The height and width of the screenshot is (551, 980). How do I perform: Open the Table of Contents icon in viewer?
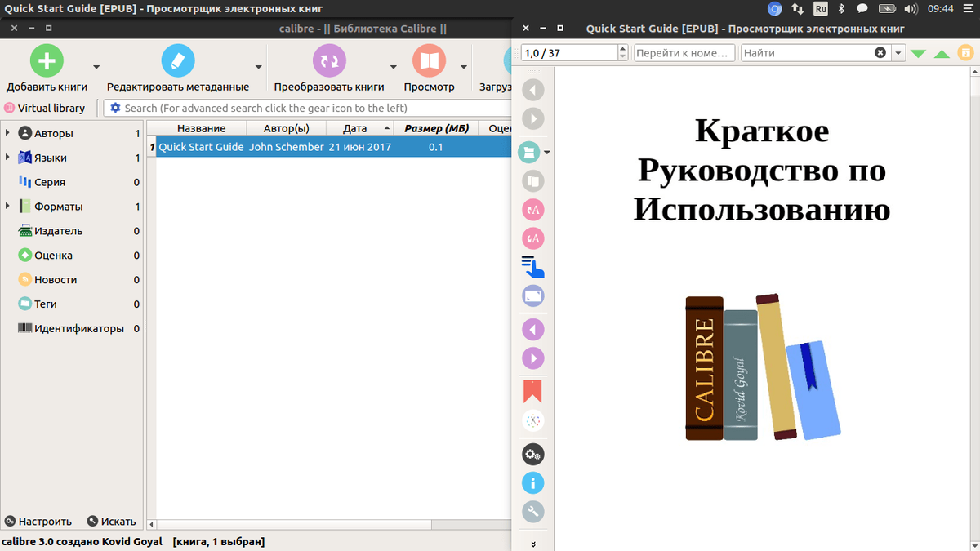pos(533,267)
